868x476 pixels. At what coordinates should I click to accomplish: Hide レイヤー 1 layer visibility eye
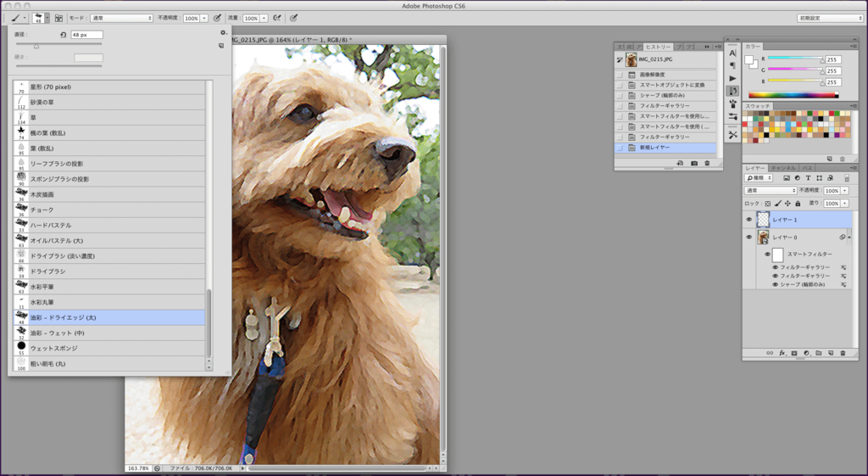749,220
